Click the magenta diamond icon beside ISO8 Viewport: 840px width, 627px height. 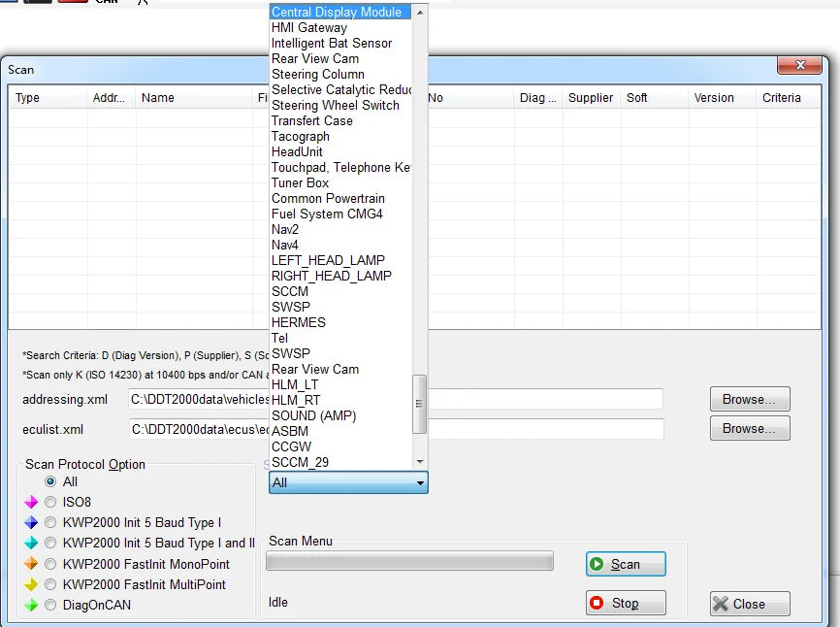click(31, 502)
